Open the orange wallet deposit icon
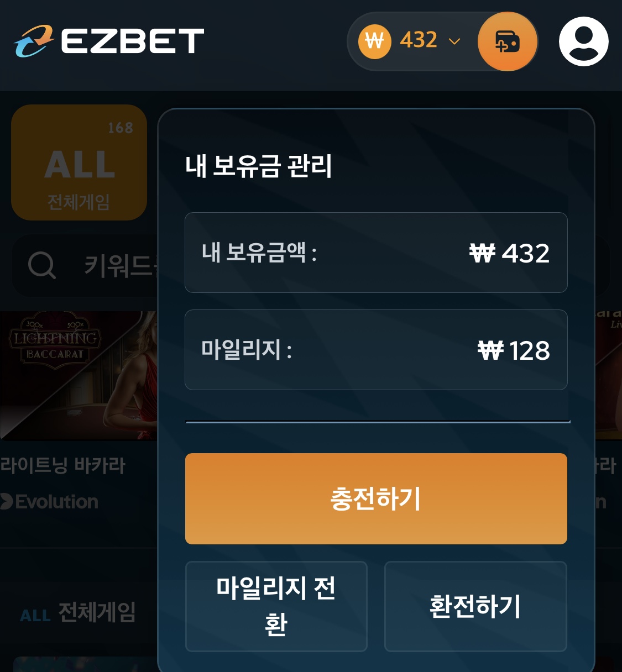 point(507,41)
